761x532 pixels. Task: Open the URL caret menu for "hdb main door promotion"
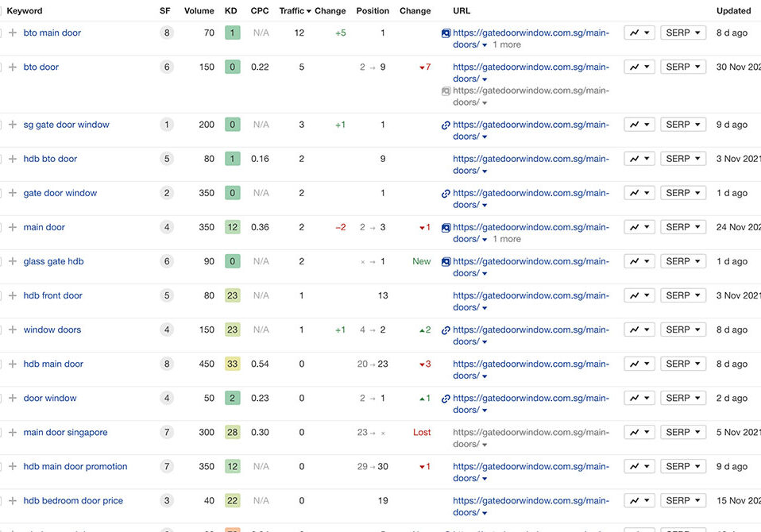[x=485, y=479]
